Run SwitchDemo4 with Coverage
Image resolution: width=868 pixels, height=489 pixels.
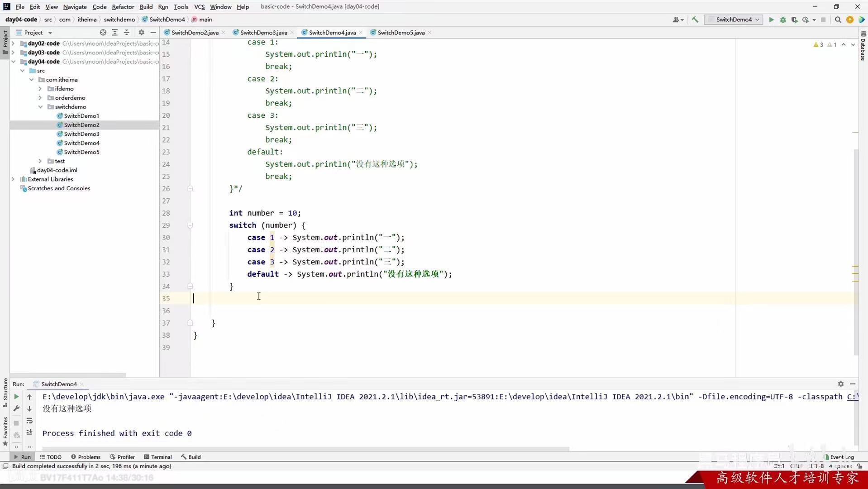tap(794, 19)
